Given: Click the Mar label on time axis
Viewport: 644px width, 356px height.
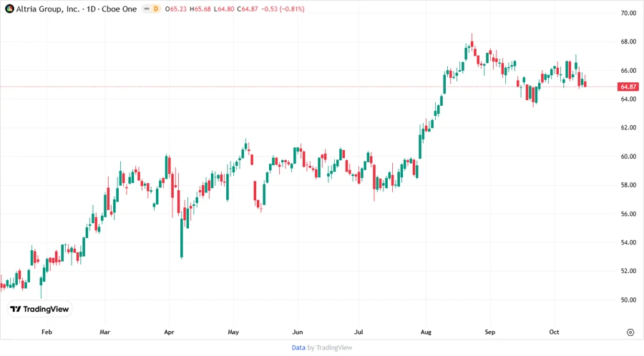Looking at the screenshot, I should [104, 332].
